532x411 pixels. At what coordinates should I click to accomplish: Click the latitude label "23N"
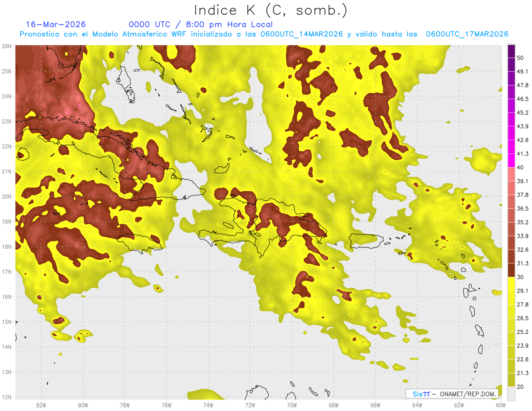pyautogui.click(x=7, y=121)
